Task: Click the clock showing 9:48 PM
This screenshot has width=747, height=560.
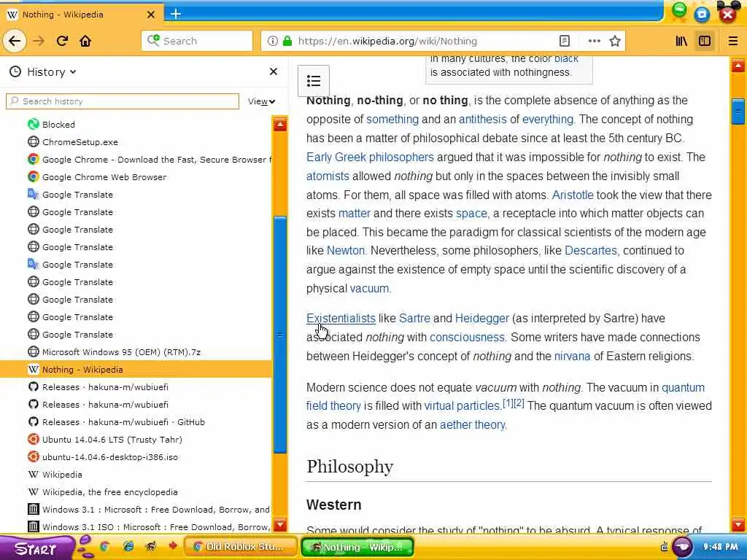Action: pyautogui.click(x=720, y=547)
